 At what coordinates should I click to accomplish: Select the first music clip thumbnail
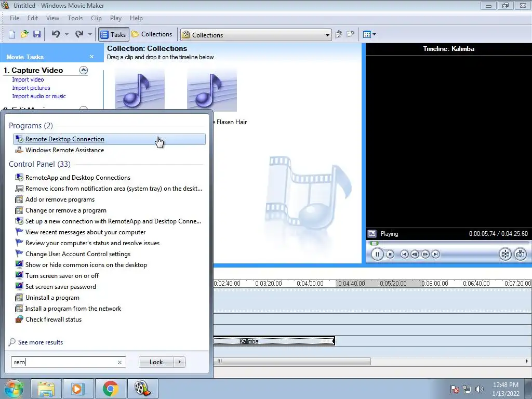139,89
